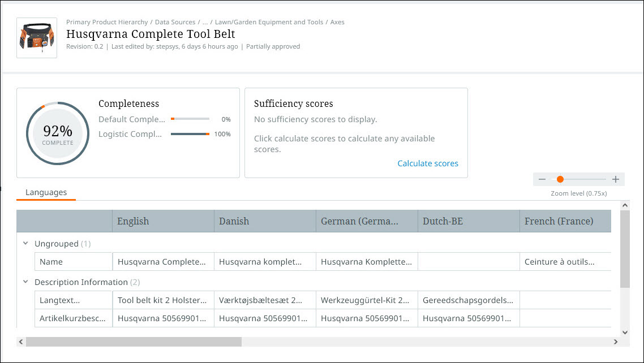The height and width of the screenshot is (363, 644).
Task: Click the 92% completeness circle
Action: click(x=58, y=133)
